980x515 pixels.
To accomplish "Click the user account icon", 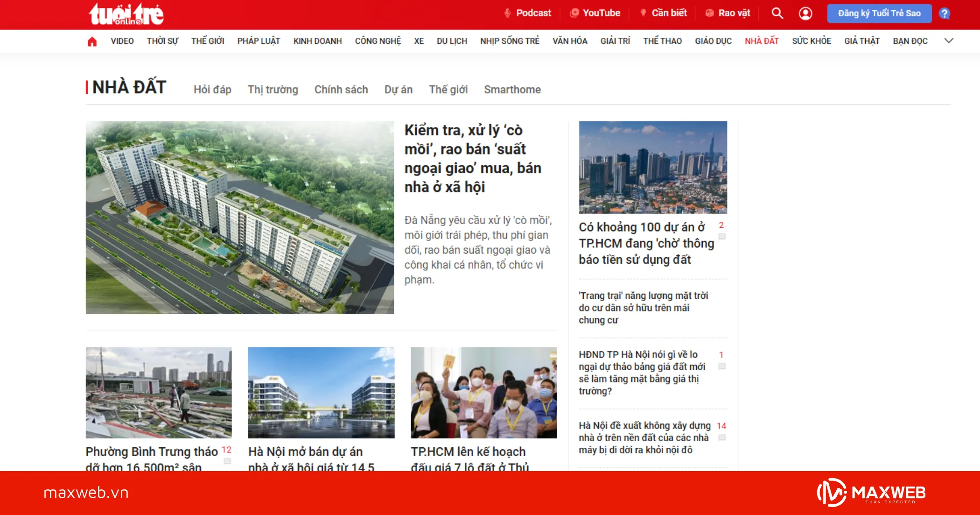I will pyautogui.click(x=805, y=14).
